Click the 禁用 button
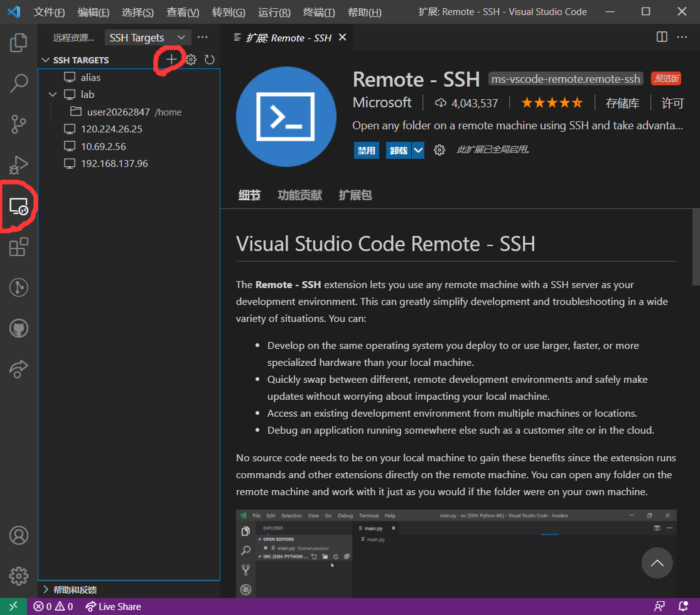700x615 pixels. pos(367,151)
